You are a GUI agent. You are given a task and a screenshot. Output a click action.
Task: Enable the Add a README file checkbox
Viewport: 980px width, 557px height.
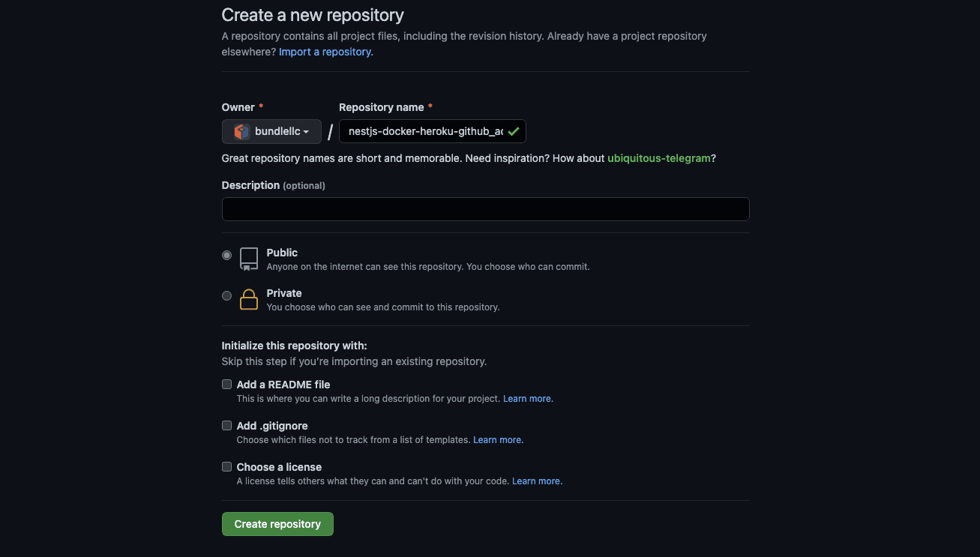coord(226,385)
